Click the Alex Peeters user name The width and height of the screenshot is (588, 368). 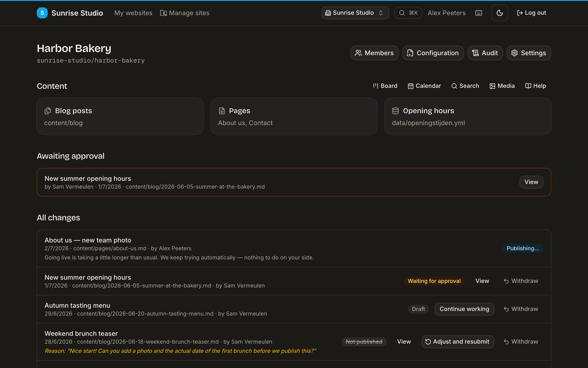(447, 13)
